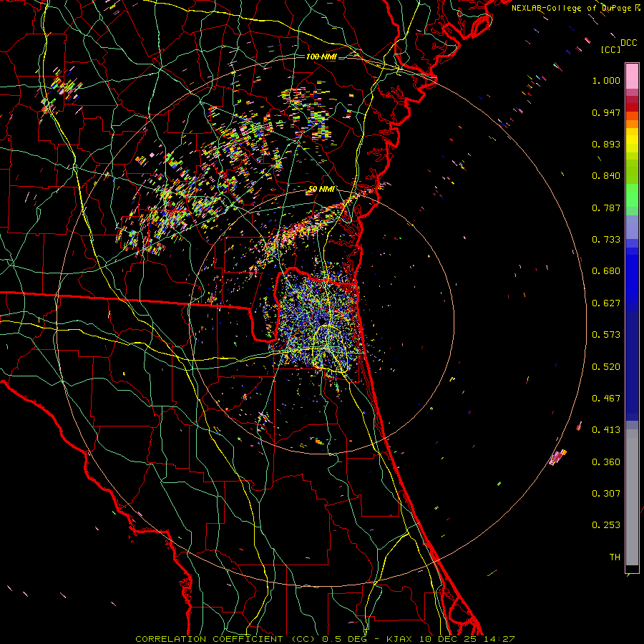This screenshot has height=644, width=644.
Task: Click the [CC] label above the legend
Action: [610, 49]
